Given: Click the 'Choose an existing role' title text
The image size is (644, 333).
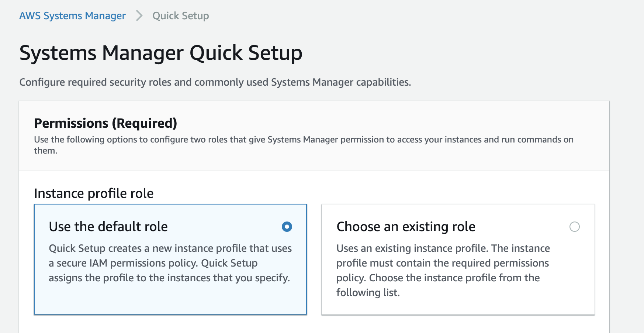Looking at the screenshot, I should [406, 226].
